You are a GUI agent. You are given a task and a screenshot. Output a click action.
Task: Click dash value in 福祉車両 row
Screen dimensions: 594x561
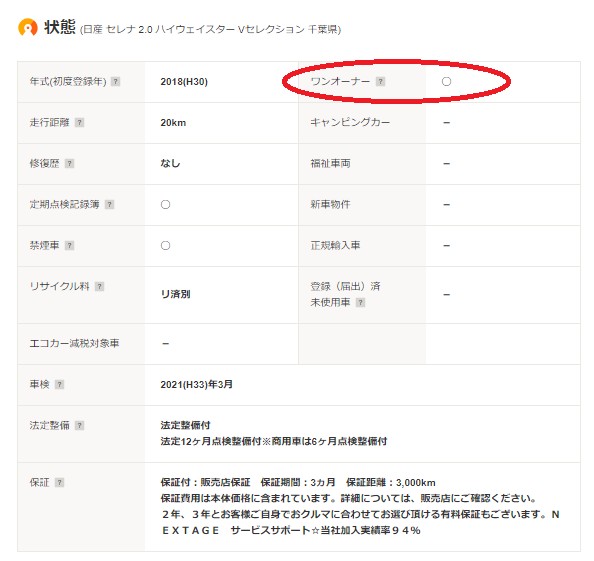tap(447, 164)
